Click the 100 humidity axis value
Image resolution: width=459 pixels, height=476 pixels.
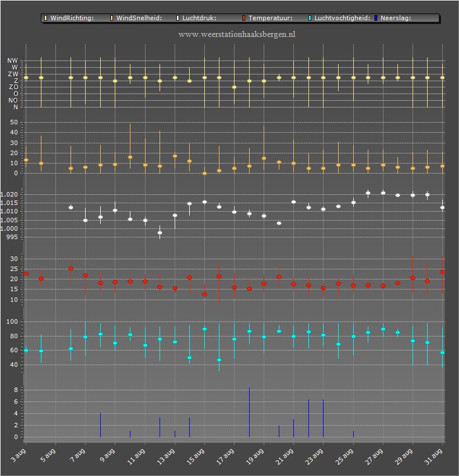(12, 321)
